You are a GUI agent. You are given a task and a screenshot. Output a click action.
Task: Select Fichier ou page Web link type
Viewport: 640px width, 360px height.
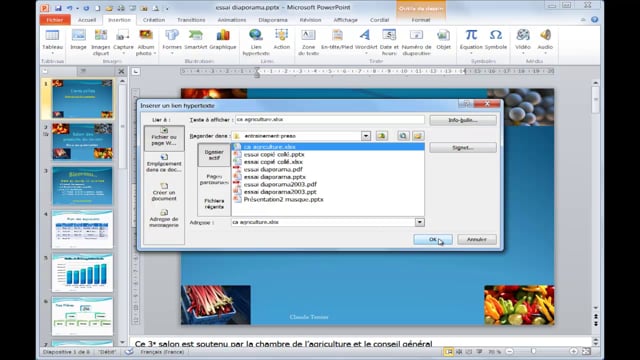(164, 137)
